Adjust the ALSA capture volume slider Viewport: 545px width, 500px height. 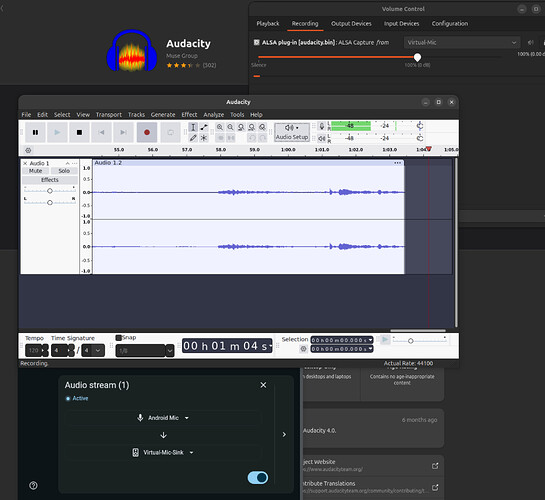[417, 57]
